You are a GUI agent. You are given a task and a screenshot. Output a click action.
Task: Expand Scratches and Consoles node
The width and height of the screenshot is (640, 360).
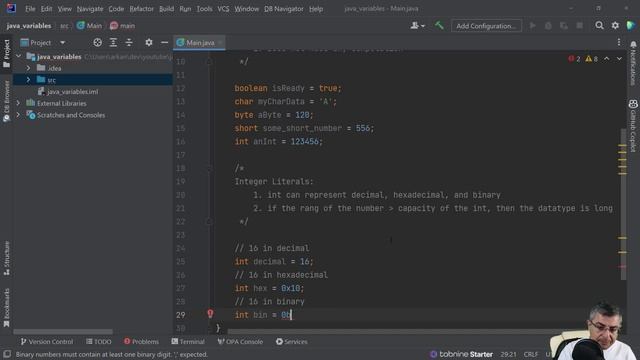pos(18,115)
